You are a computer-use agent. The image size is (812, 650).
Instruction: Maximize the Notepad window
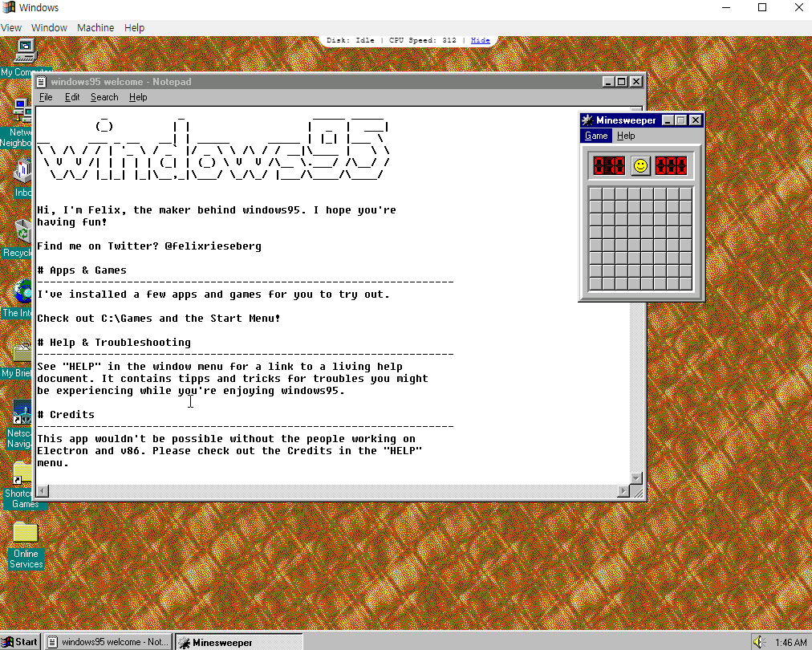621,82
